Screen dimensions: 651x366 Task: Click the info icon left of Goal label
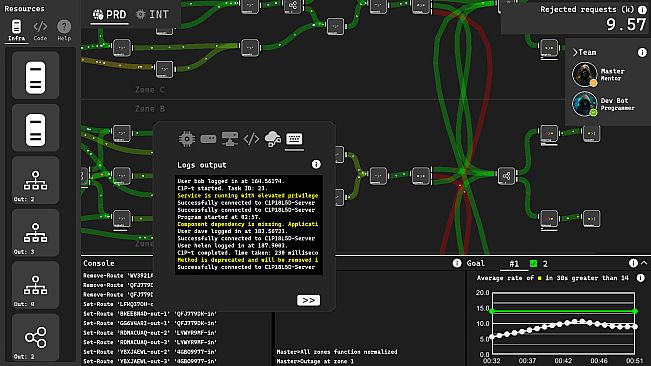point(457,263)
